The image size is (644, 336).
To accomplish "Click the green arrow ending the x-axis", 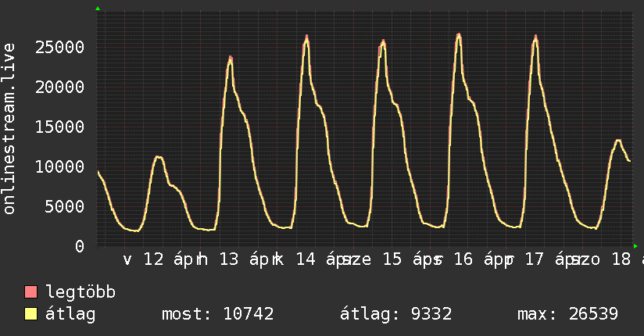I will (635, 245).
